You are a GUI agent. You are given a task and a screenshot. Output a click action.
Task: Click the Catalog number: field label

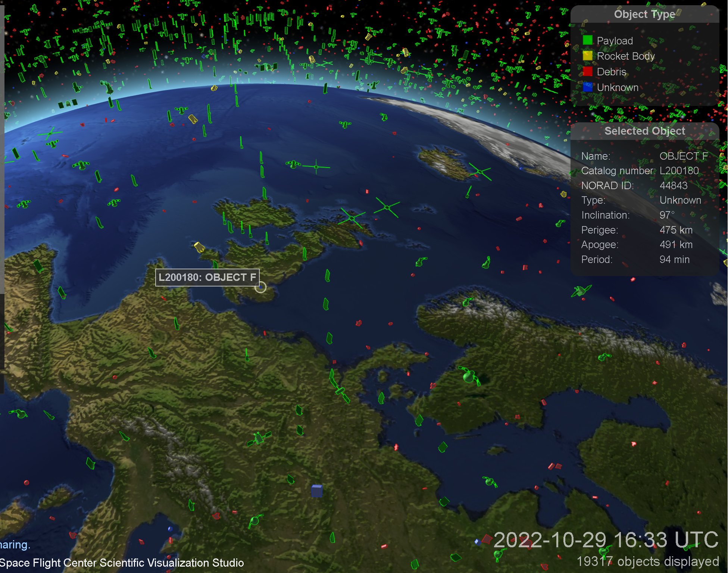(618, 171)
